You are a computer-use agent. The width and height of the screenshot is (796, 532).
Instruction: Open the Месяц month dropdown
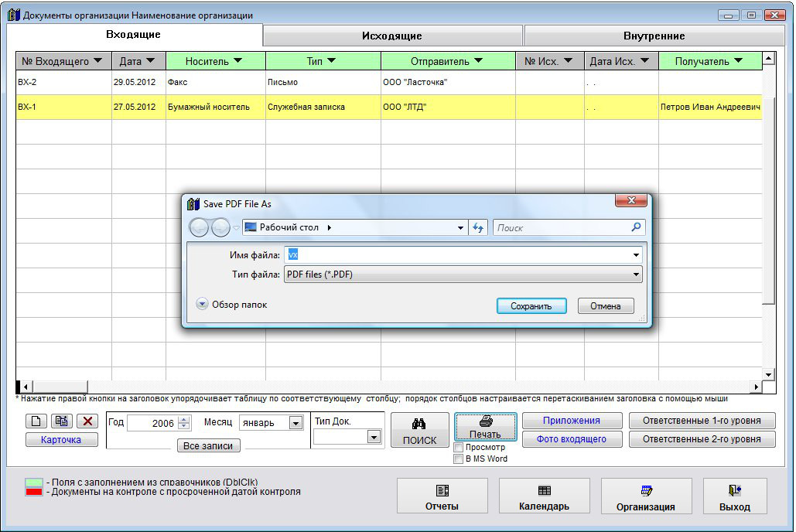pos(296,423)
